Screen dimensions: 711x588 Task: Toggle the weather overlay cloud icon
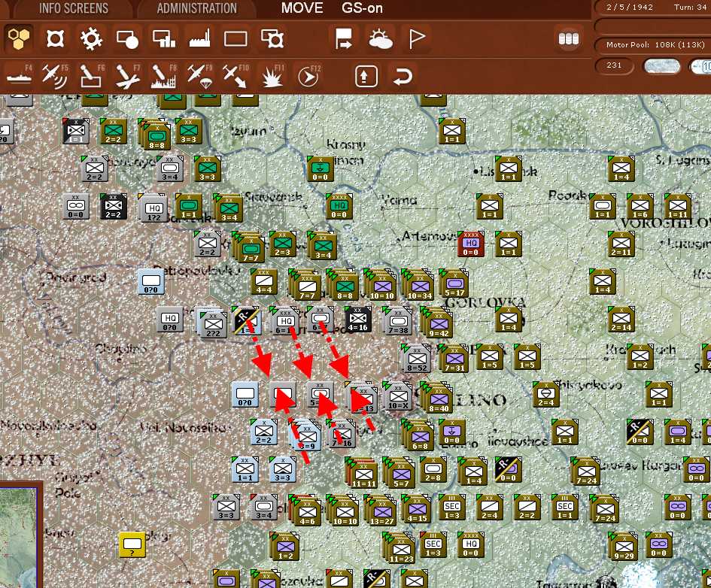click(381, 38)
